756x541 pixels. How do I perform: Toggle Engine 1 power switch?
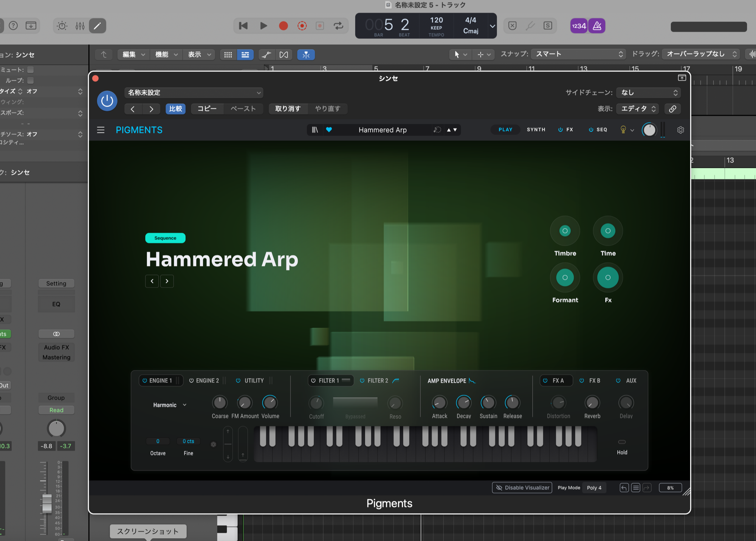tap(145, 381)
